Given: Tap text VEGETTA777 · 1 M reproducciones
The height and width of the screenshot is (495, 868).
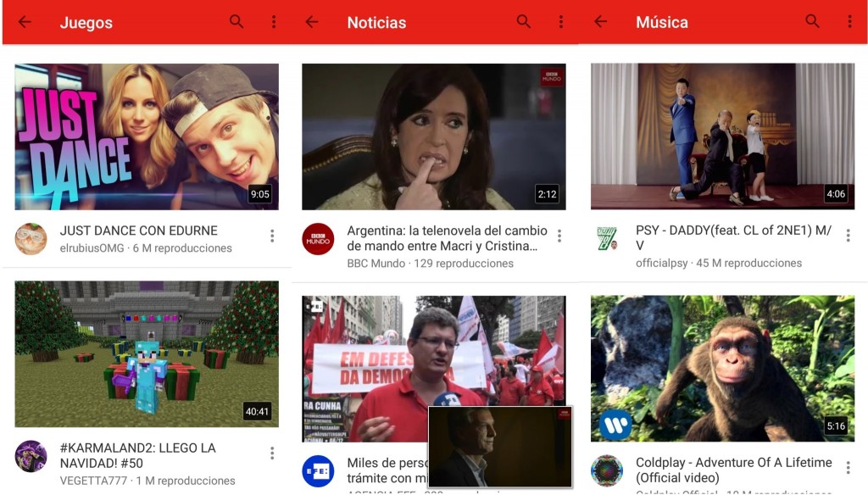Looking at the screenshot, I should (147, 481).
